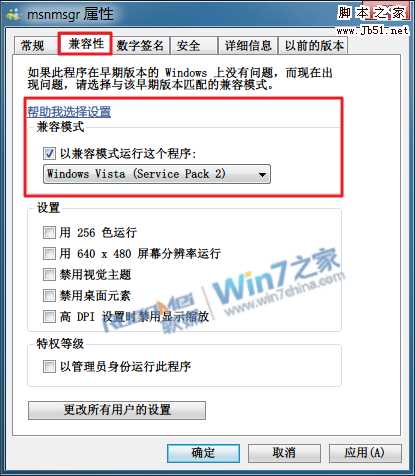Click the 应用(A) button
Viewport: 415px width, 476px height.
pyautogui.click(x=365, y=453)
